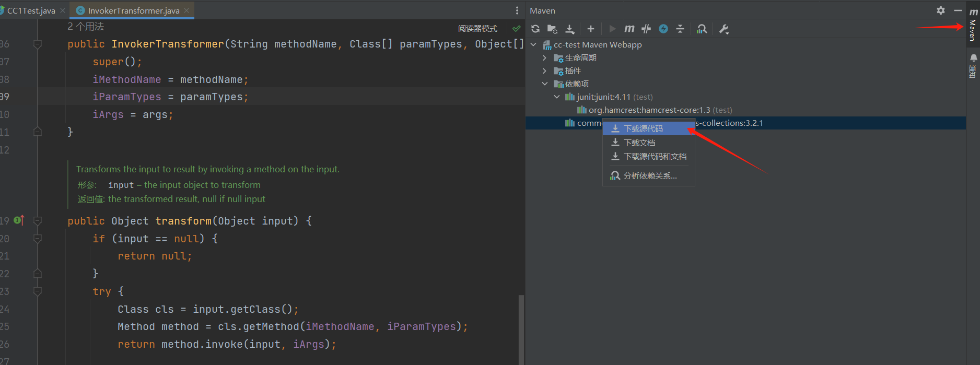Click the Show Dependencies diagram icon
Screen dimensions: 980x365
[x=702, y=29]
